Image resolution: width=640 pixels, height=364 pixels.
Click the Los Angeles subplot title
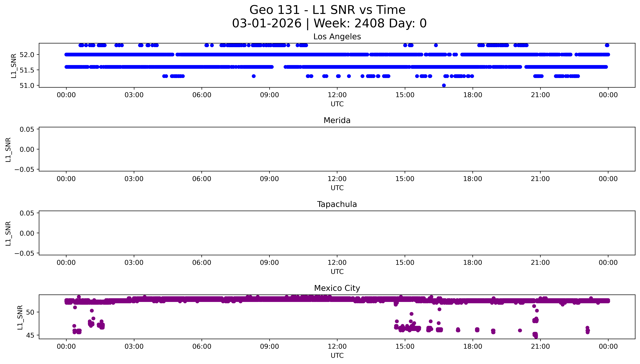pos(337,37)
